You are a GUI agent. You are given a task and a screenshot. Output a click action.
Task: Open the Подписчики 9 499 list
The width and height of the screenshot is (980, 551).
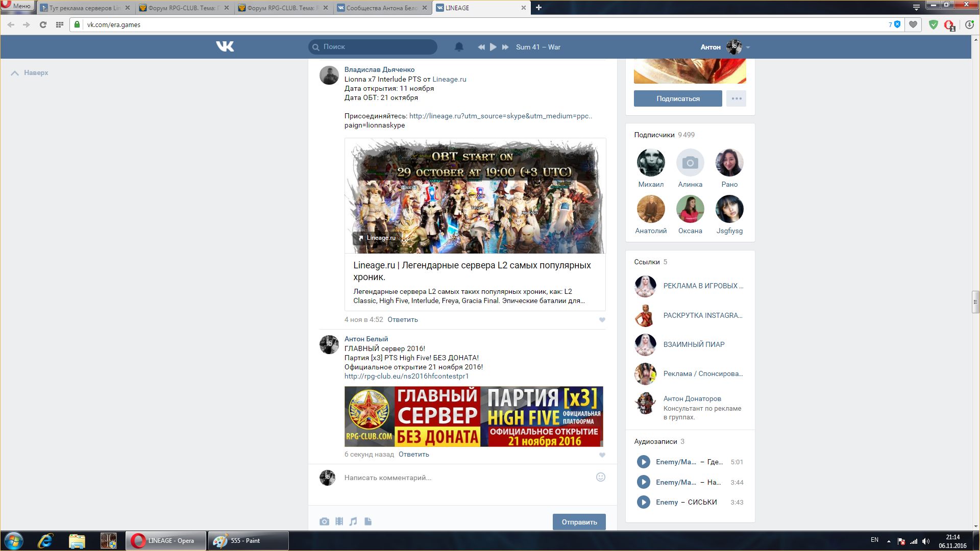(x=664, y=135)
